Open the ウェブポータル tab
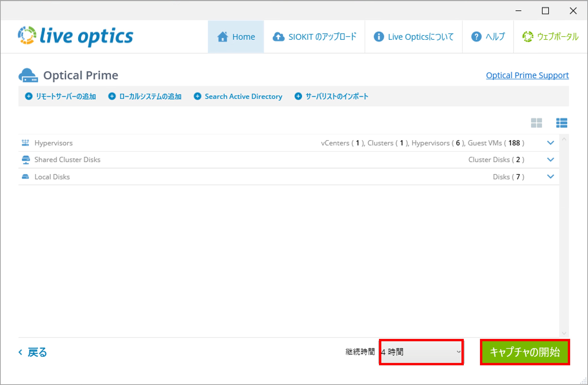Screen dimensions: 588x385 [550, 37]
